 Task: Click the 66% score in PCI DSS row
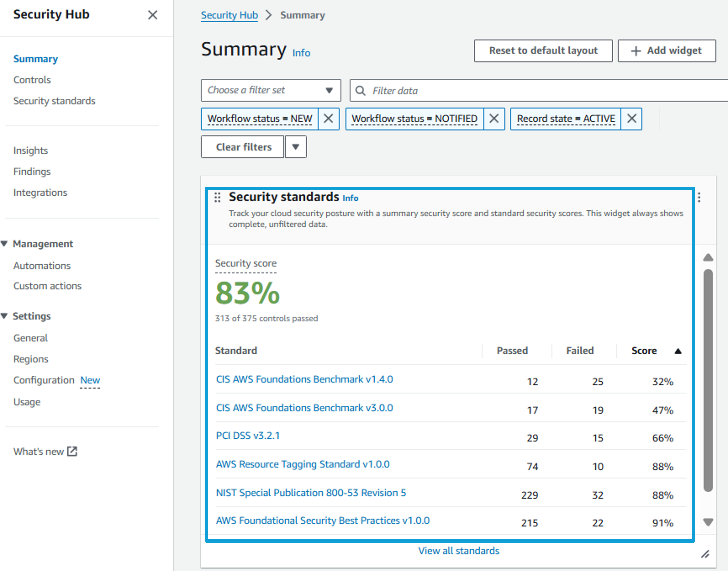point(663,438)
